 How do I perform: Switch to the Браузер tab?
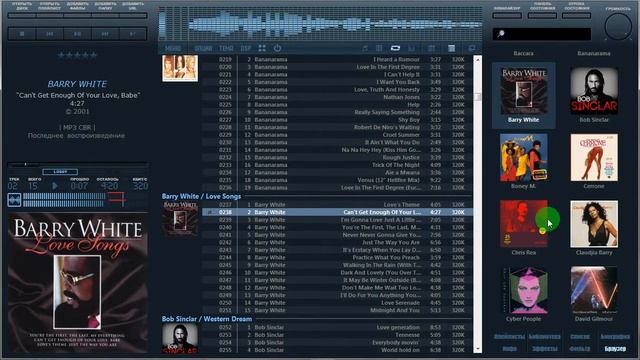(615, 349)
